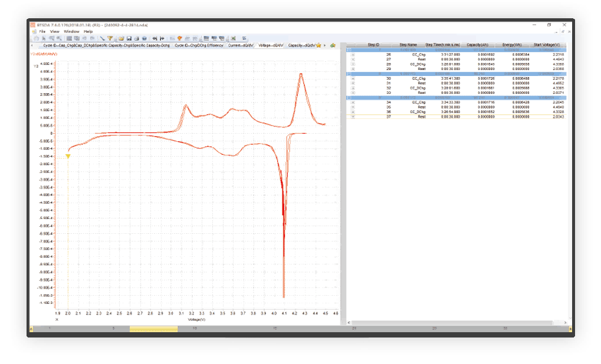Click the green icon beside the tab strip
601x364 pixels.
333,45
